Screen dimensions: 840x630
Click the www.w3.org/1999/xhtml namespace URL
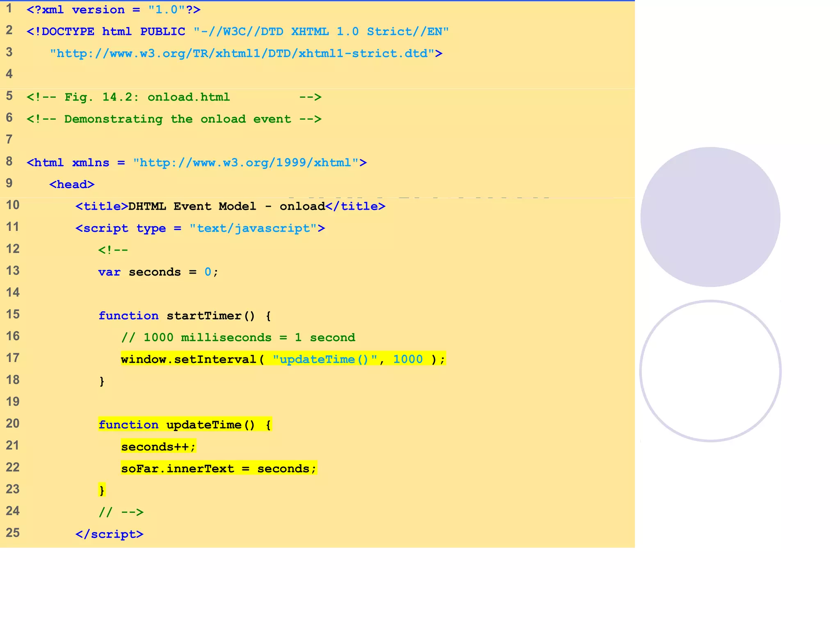(x=246, y=163)
